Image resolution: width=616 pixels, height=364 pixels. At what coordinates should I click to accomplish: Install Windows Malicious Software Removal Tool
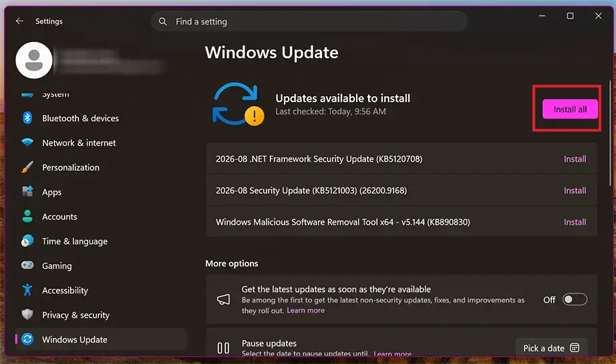click(x=575, y=222)
